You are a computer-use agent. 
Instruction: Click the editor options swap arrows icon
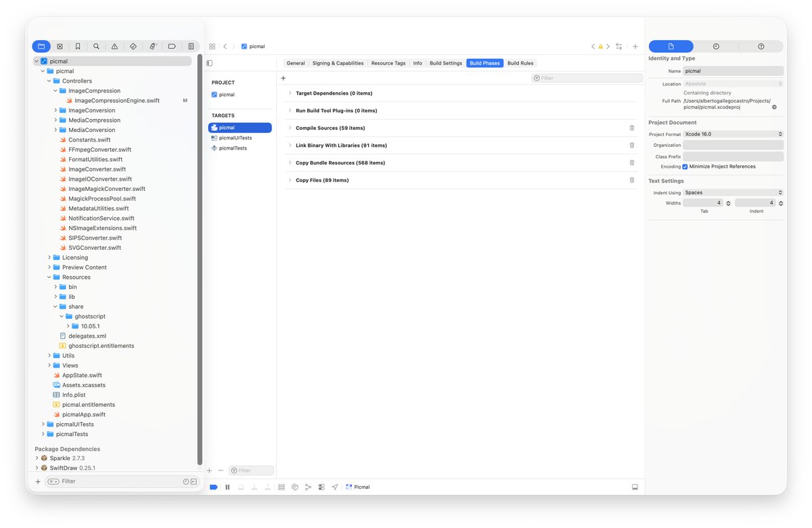click(x=618, y=47)
